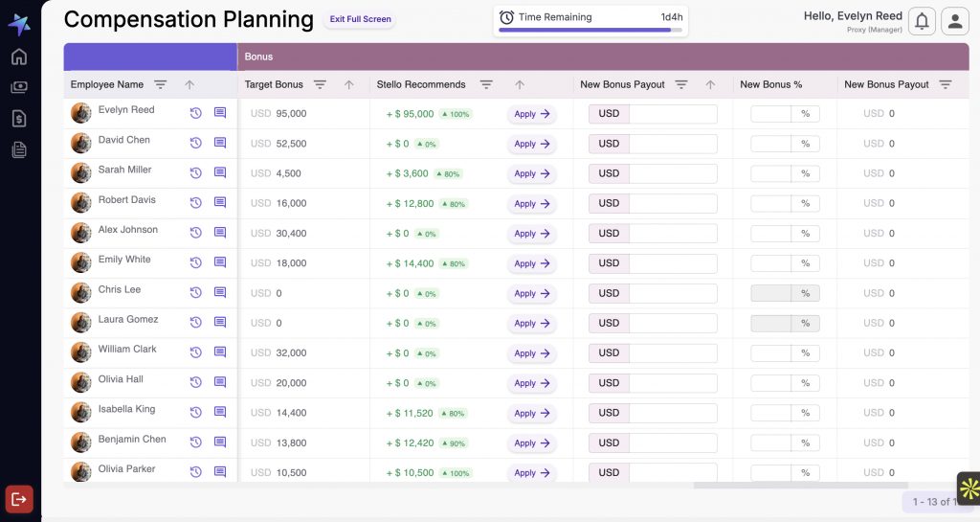Filter the last New Bonus Payout column
Viewport: 980px width, 522px height.
(x=946, y=84)
